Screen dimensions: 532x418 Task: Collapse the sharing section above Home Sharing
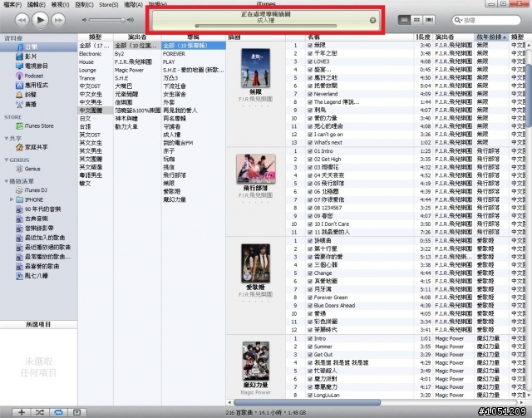click(6, 139)
